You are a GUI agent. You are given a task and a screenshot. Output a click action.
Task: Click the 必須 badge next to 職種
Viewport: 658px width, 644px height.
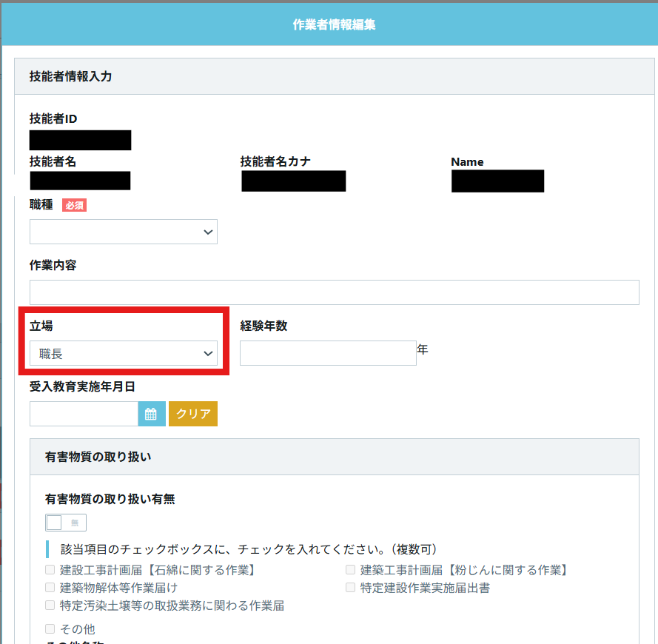[x=74, y=205]
